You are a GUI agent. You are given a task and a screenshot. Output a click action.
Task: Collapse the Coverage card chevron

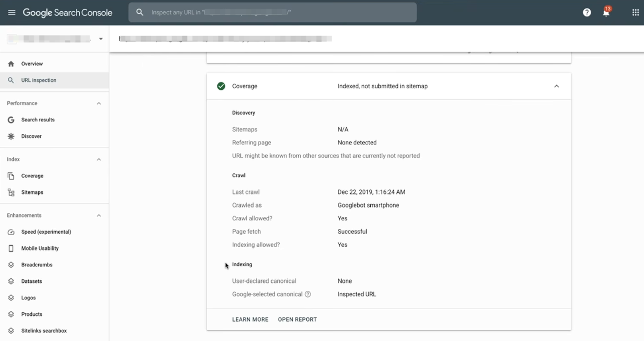tap(557, 86)
